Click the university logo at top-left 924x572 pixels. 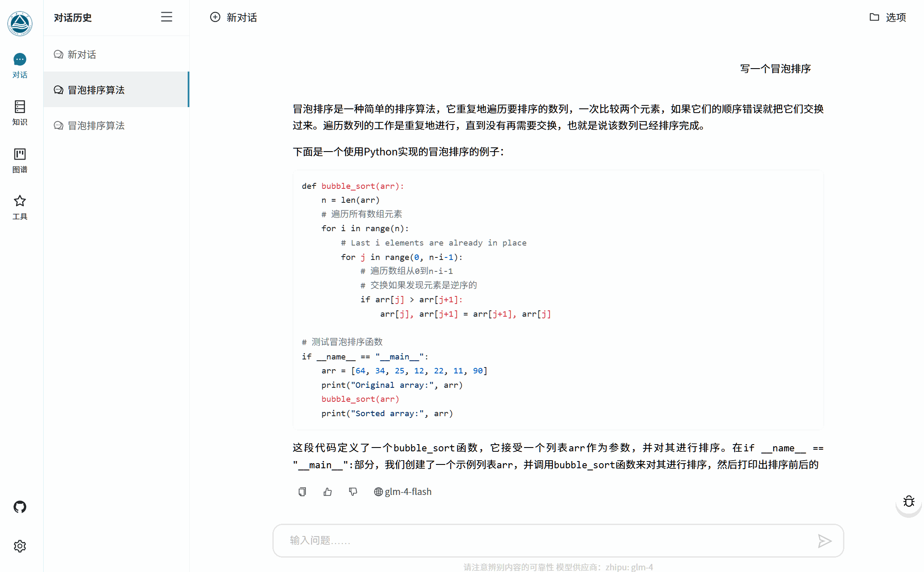click(19, 23)
